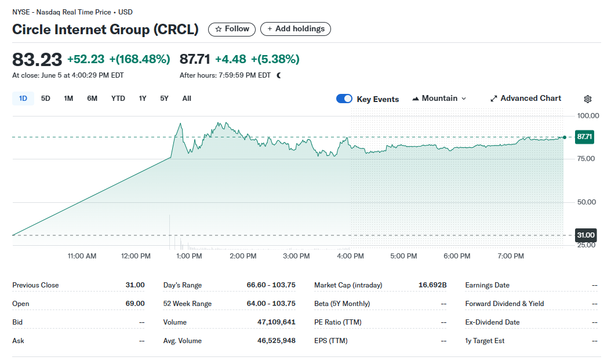Click the chart endpoint dot at 87.71
This screenshot has height=364, width=611.
coord(565,137)
